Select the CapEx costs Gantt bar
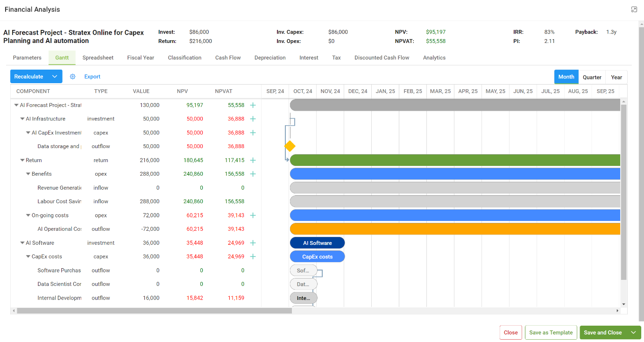This screenshot has width=644, height=342. 317,256
